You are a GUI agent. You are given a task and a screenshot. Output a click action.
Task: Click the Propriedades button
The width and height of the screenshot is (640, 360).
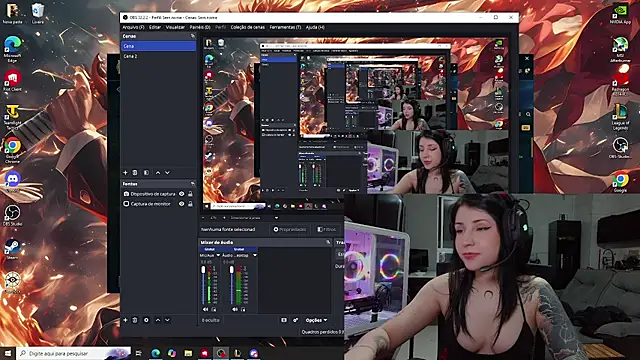point(290,229)
